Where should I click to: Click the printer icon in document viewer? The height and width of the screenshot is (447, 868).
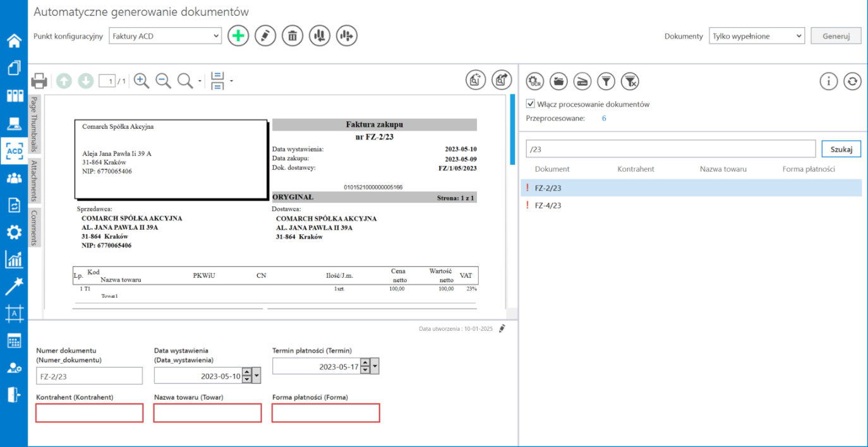39,81
